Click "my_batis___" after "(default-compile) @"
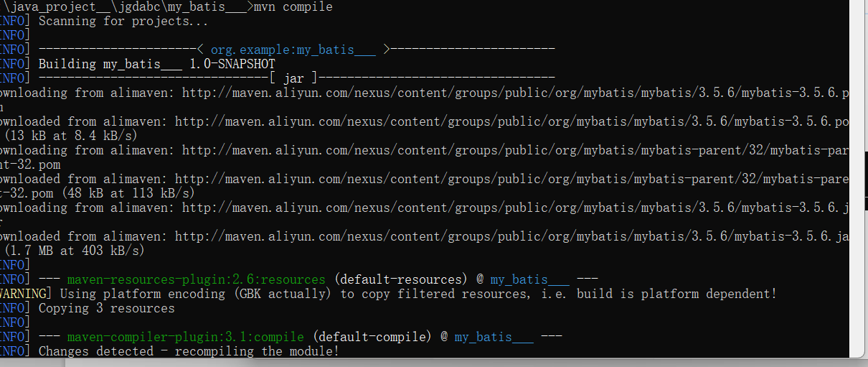 (x=494, y=337)
